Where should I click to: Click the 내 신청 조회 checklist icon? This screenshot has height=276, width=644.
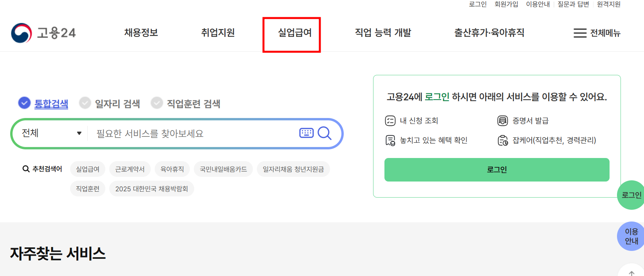(390, 121)
